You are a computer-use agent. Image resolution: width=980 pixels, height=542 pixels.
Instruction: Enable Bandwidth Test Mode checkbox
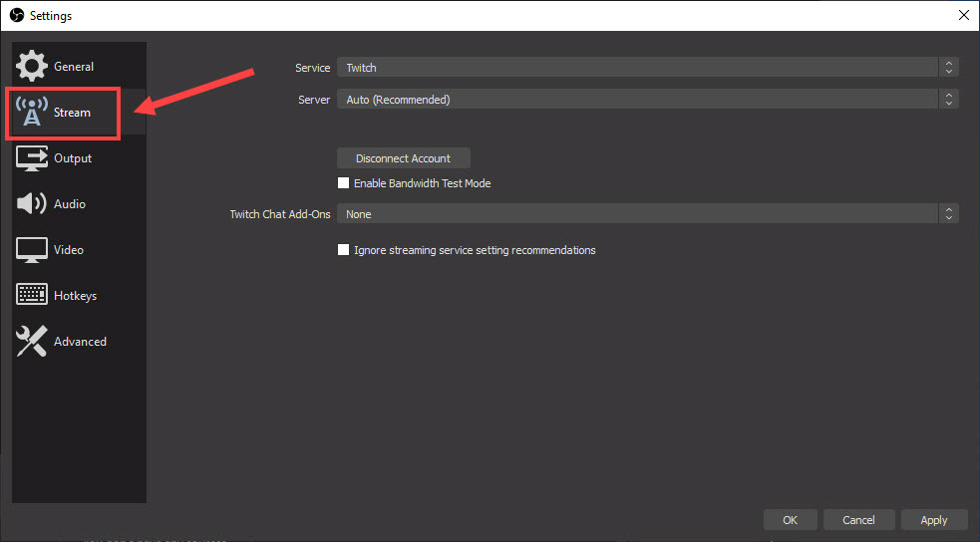tap(344, 183)
